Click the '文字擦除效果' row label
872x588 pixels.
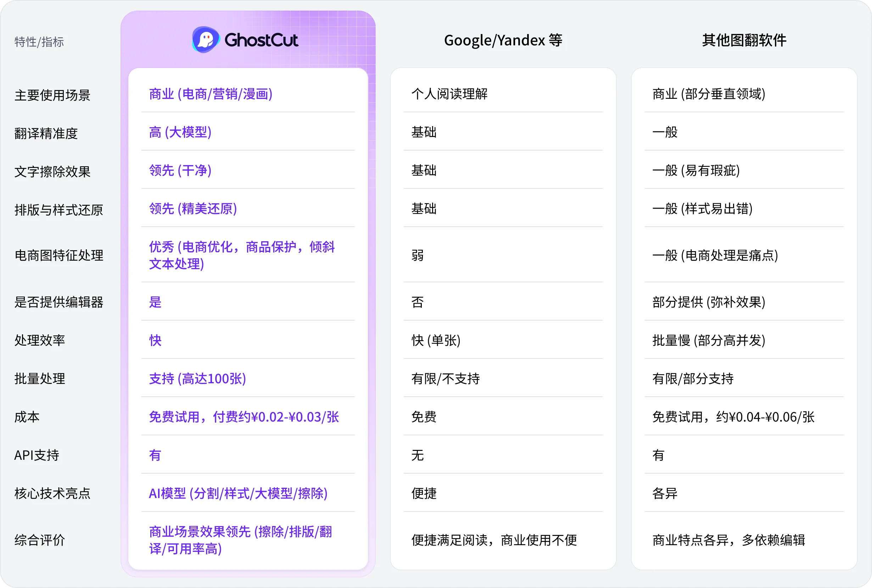pyautogui.click(x=52, y=172)
